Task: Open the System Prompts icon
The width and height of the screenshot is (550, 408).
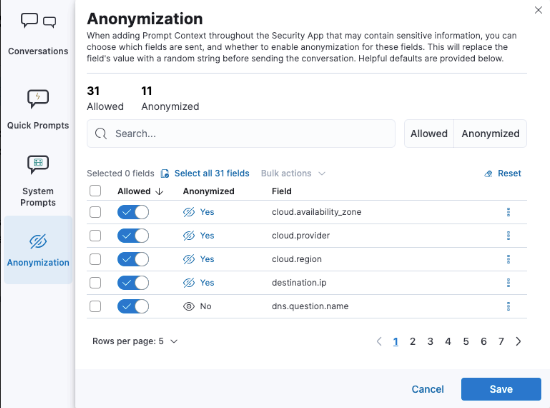Action: coord(38,164)
